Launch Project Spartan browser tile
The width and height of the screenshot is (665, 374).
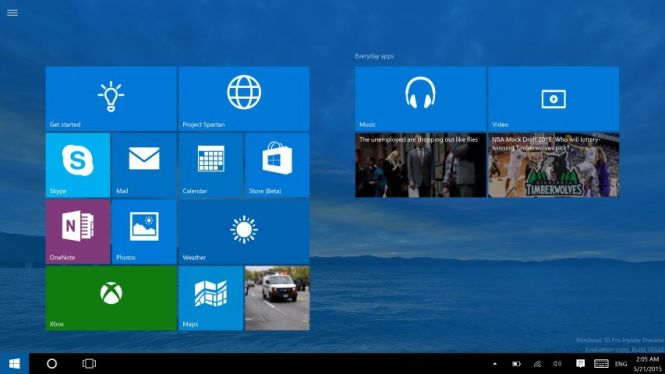[x=244, y=98]
